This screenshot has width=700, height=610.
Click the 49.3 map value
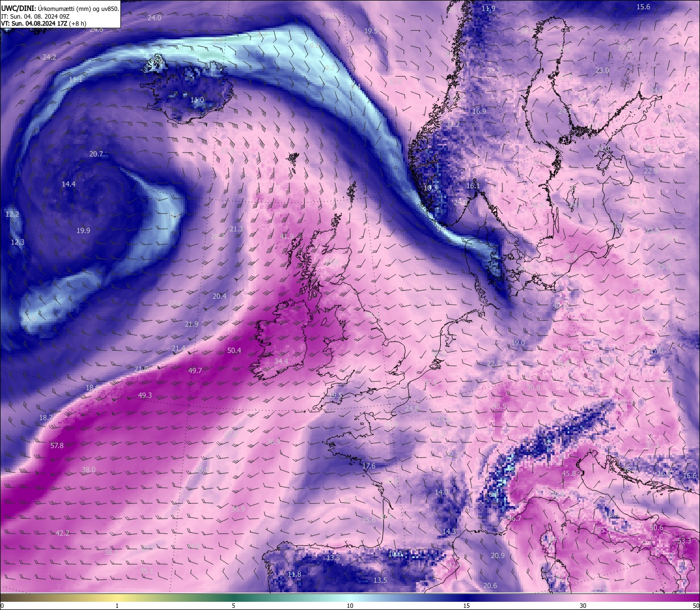click(145, 396)
